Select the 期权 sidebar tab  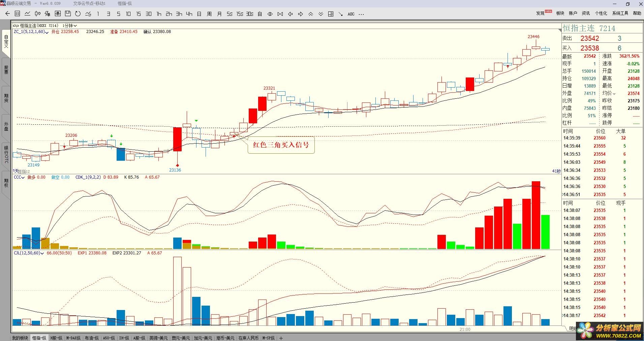(6, 183)
